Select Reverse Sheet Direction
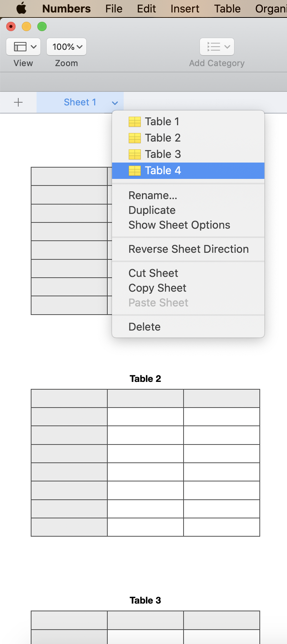The width and height of the screenshot is (287, 644). point(189,249)
